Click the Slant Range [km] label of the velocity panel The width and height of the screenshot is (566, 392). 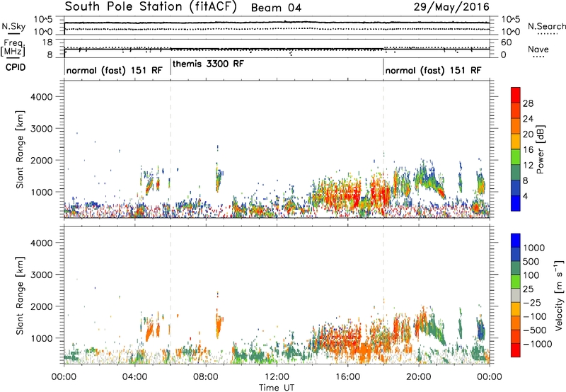pyautogui.click(x=20, y=296)
